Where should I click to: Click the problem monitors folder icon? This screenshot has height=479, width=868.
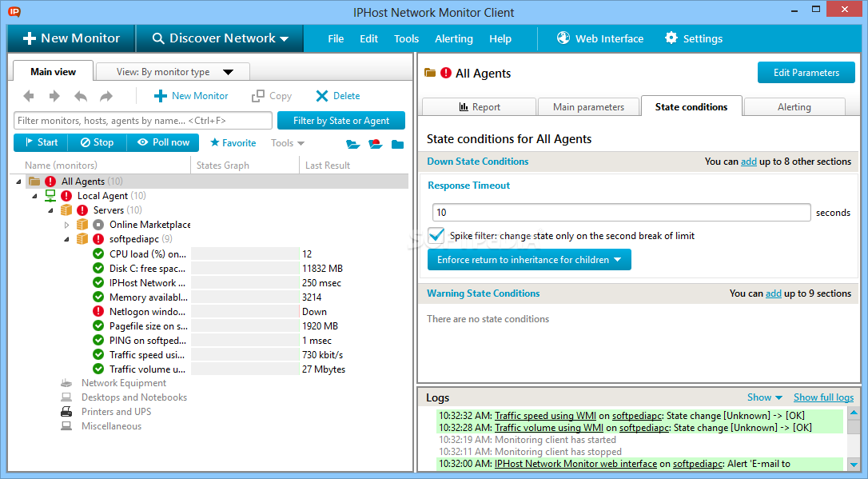coord(376,144)
